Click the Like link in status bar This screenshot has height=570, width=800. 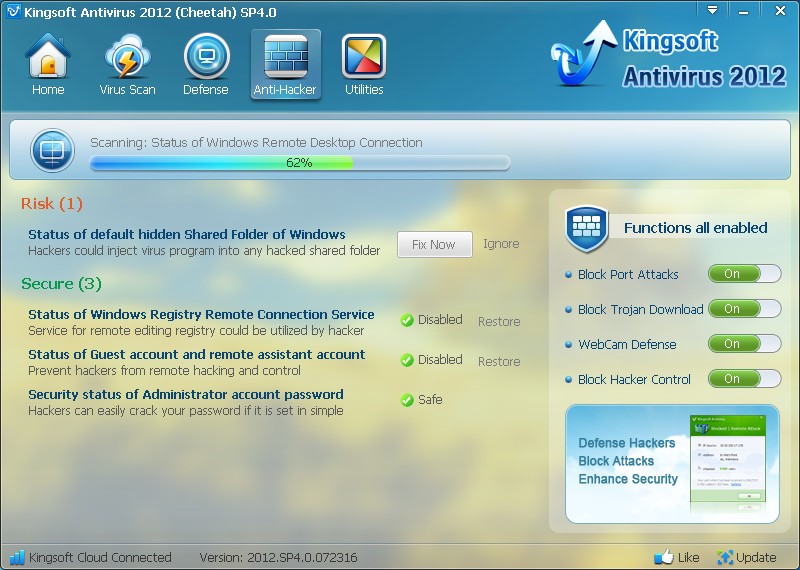click(688, 557)
